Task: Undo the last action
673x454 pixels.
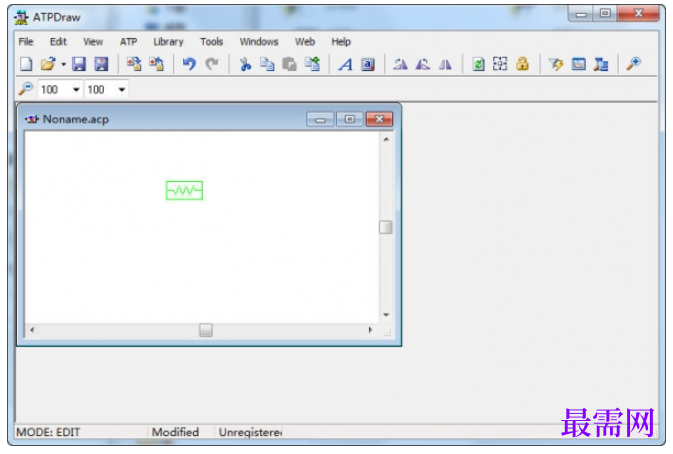Action: (x=189, y=64)
